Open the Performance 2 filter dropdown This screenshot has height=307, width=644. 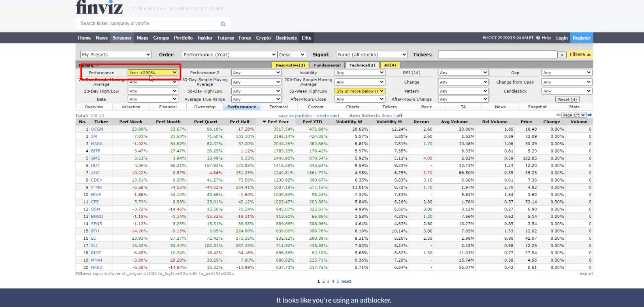click(256, 73)
